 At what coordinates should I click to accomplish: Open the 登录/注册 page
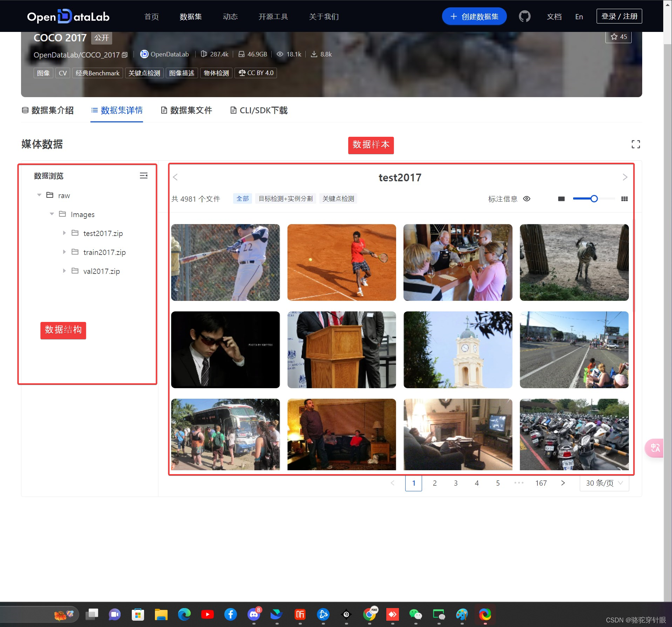619,16
